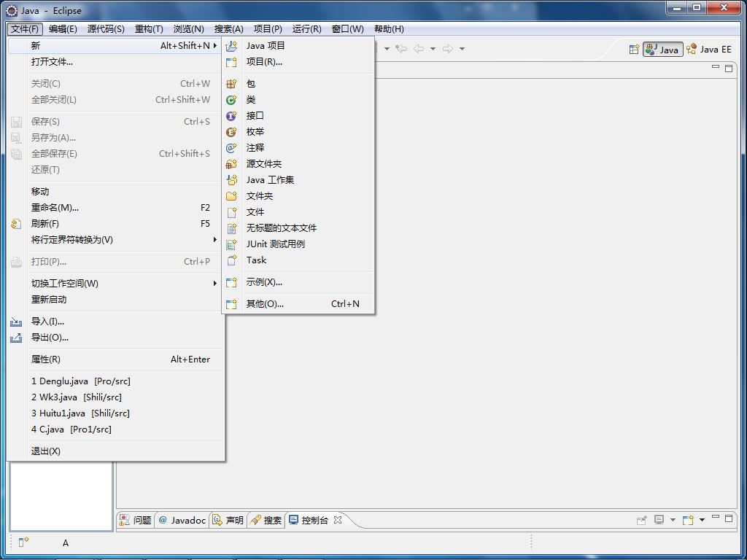
Task: Open the dropdown arrow left of last-edit icon
Action: coord(387,49)
